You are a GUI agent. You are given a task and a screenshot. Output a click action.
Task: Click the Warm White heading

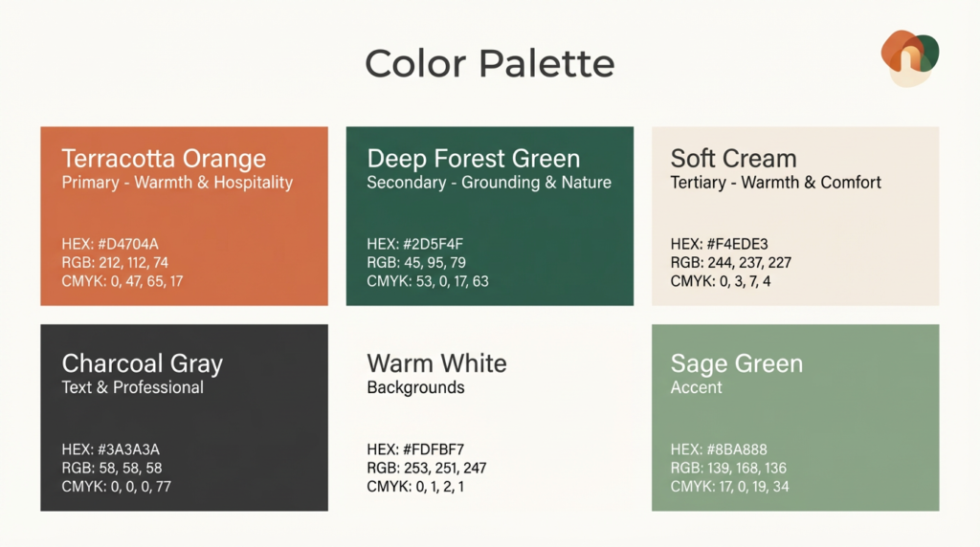436,363
